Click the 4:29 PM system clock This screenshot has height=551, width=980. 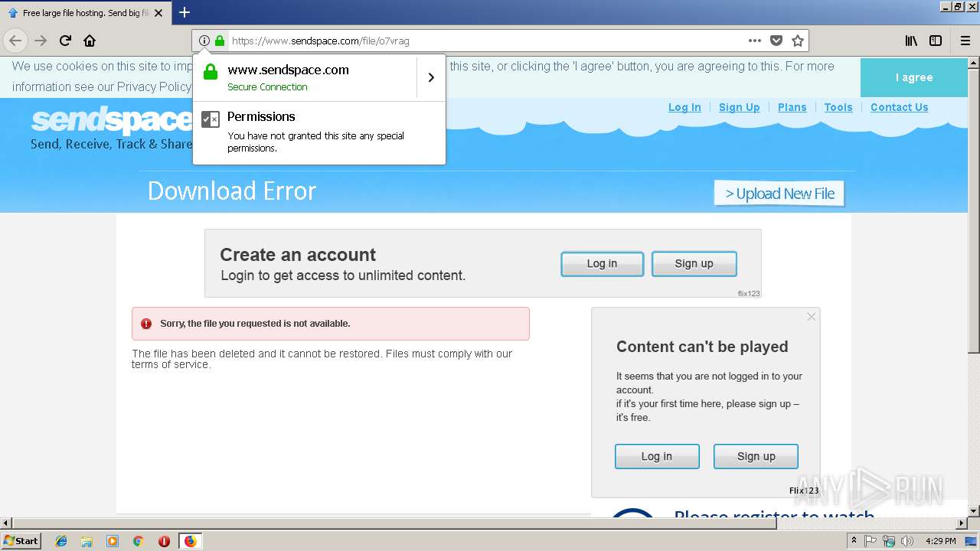941,541
